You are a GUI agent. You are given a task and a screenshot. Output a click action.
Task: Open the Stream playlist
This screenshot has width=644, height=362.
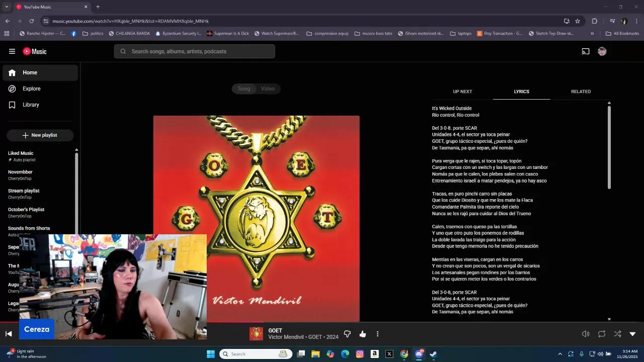39,194
